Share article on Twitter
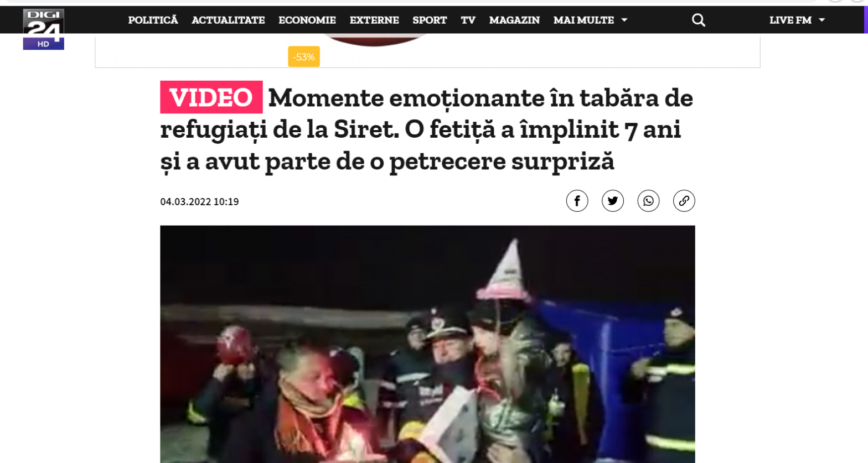This screenshot has width=868, height=463. 613,201
